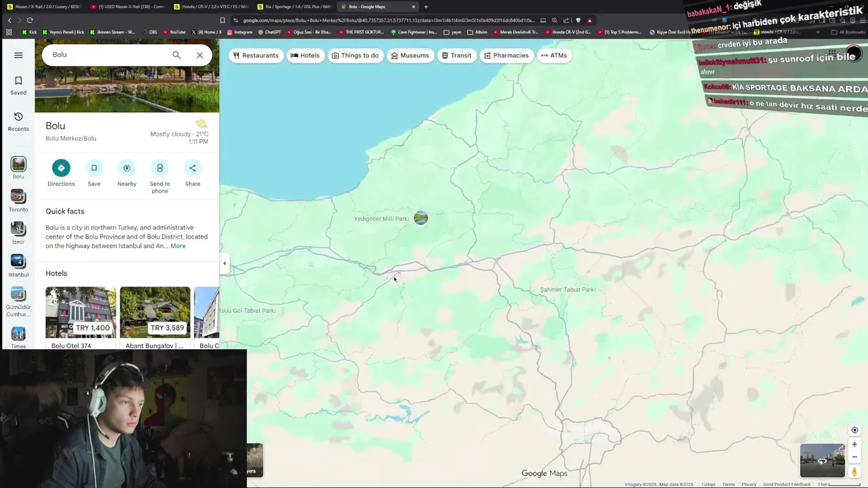The image size is (868, 488).
Task: Filter map by Restaurants
Action: 256,56
